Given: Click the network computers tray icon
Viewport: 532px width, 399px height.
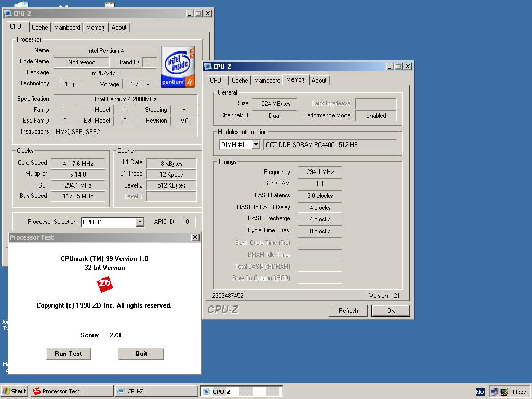Looking at the screenshot, I should [x=495, y=392].
